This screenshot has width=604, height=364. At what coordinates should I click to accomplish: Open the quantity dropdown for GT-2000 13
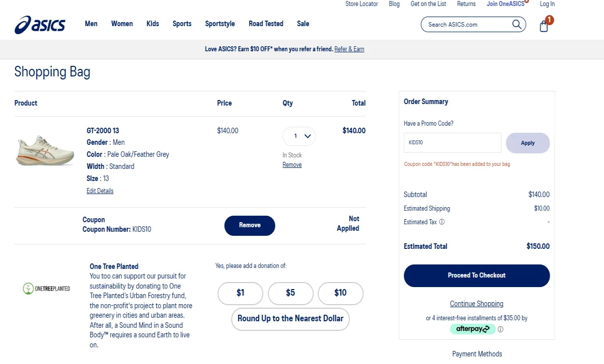point(298,136)
